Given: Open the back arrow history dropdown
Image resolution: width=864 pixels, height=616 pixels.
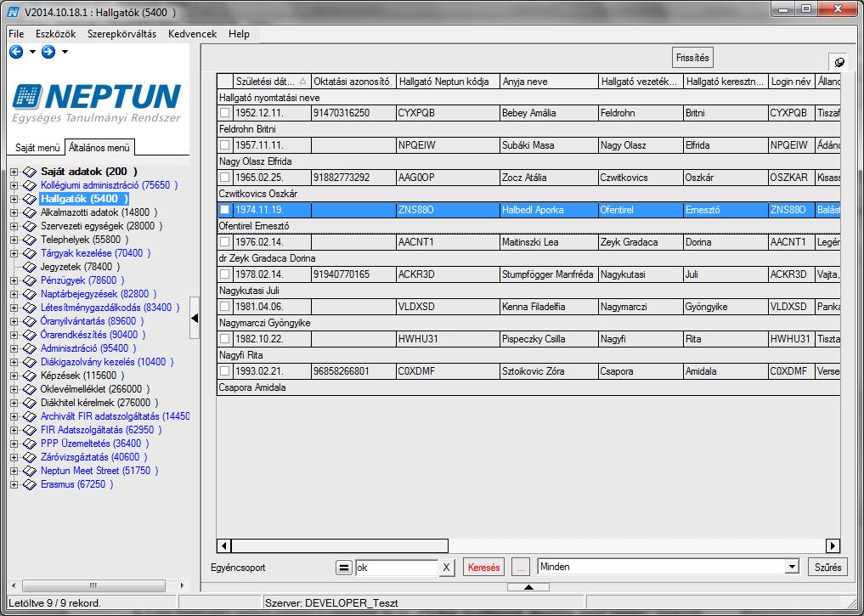Looking at the screenshot, I should click(32, 52).
